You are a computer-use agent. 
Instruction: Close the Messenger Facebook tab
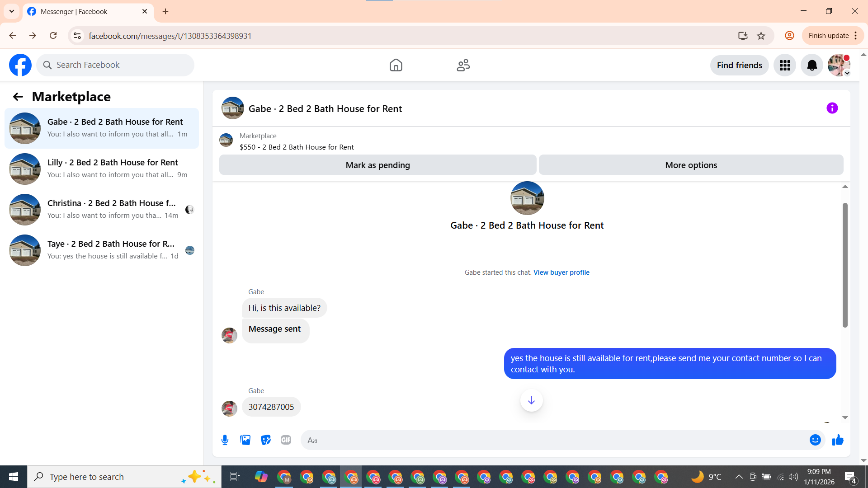pos(145,12)
